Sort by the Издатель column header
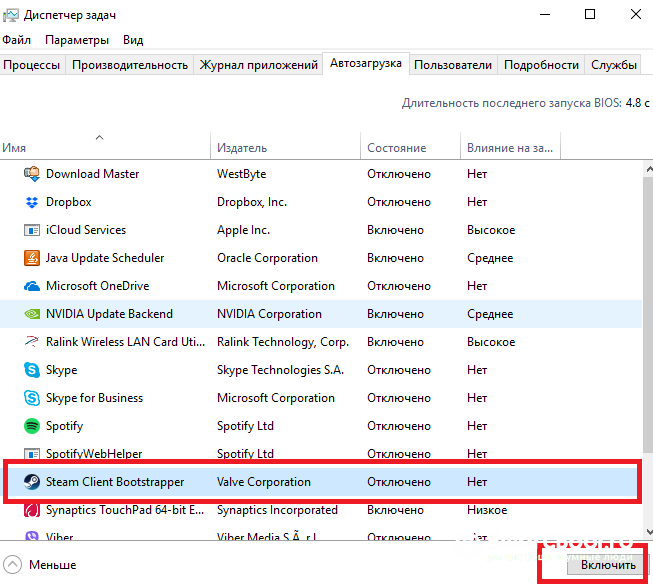Screen dimensions: 653x584 (x=286, y=146)
